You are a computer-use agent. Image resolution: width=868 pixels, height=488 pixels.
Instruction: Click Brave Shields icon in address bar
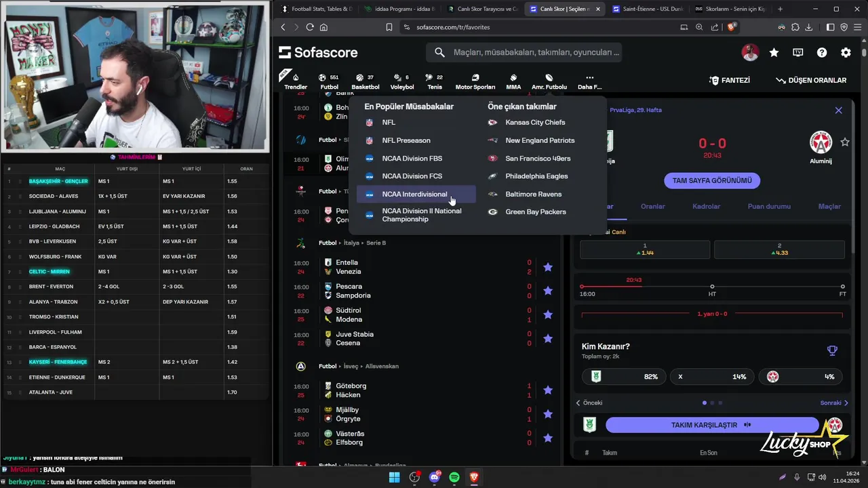tap(732, 27)
